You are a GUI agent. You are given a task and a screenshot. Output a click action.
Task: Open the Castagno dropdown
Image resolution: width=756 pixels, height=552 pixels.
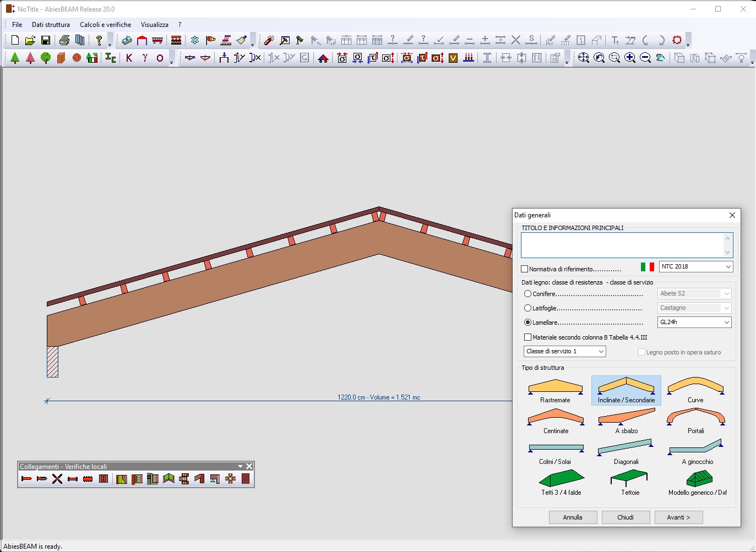point(694,308)
